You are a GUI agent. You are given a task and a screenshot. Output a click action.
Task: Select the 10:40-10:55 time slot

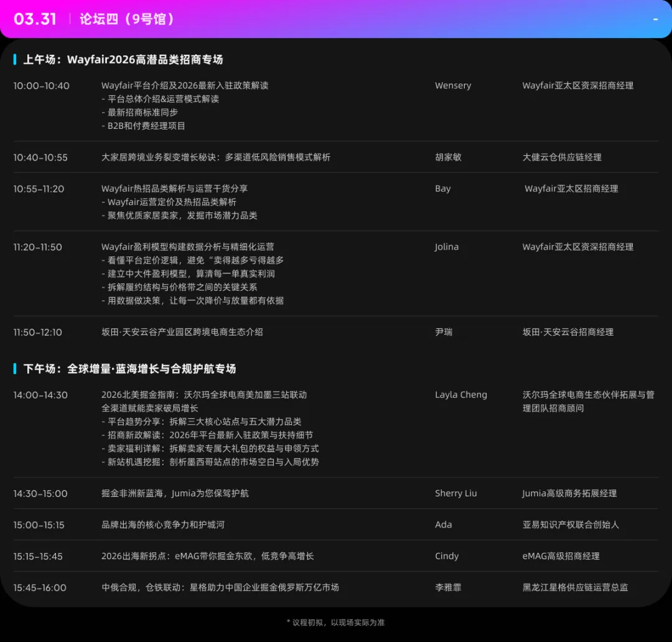[x=40, y=158]
